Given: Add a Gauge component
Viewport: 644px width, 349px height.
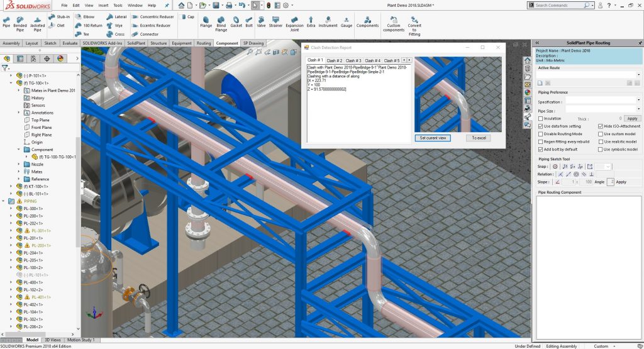Looking at the screenshot, I should (x=347, y=22).
